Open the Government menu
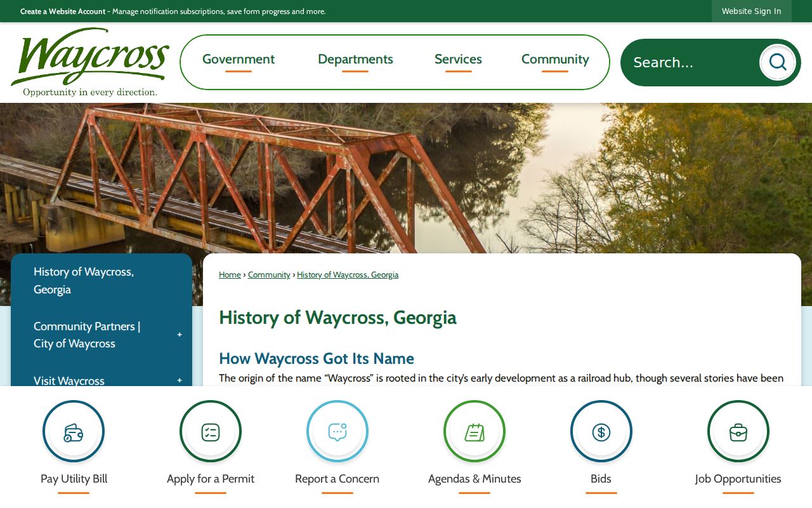Viewport: 812px width, 508px height. (x=239, y=60)
